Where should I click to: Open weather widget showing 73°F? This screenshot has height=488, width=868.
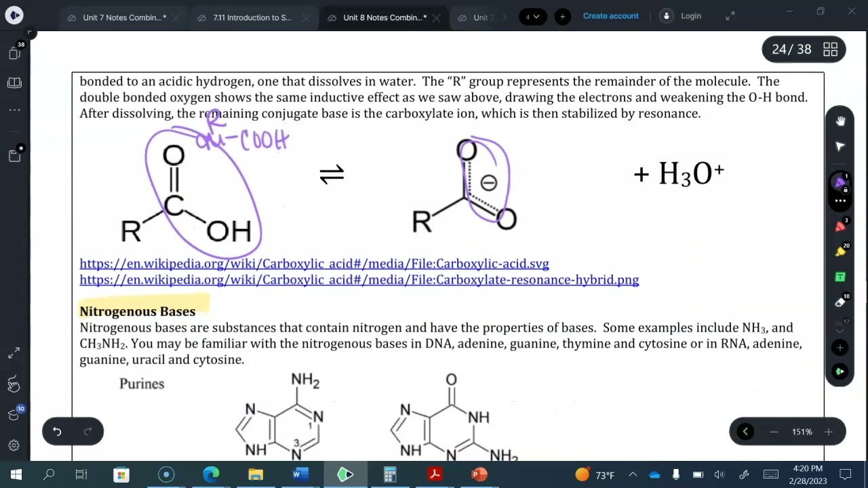click(x=595, y=475)
